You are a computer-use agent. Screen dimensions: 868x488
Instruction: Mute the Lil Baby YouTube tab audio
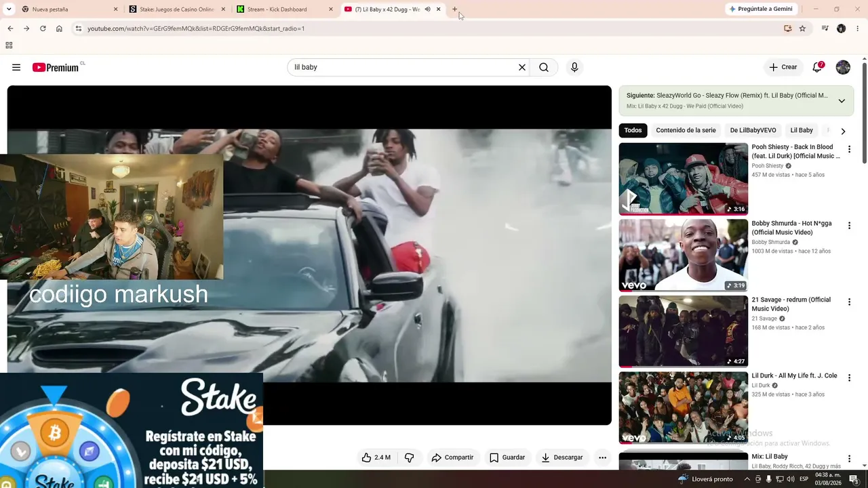427,9
